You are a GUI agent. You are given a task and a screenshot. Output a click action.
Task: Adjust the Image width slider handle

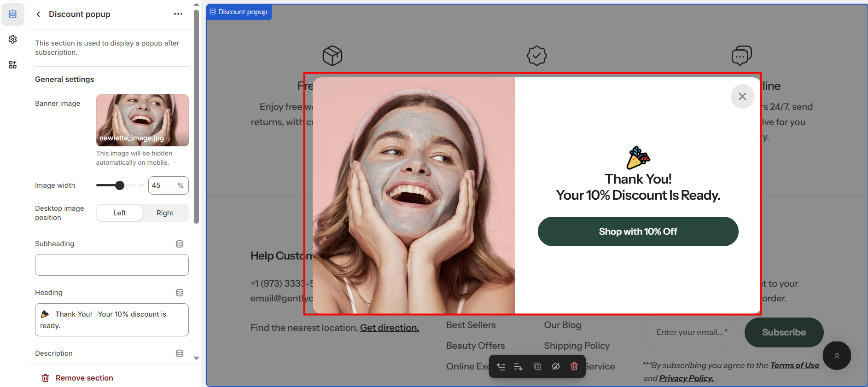coord(120,185)
